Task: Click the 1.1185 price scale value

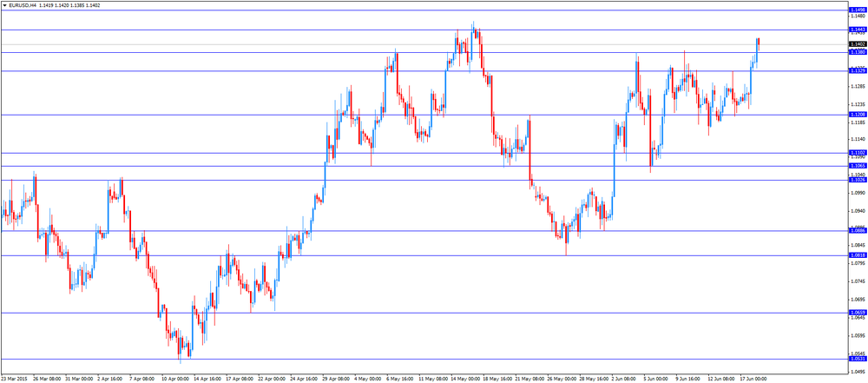Action: pyautogui.click(x=857, y=122)
